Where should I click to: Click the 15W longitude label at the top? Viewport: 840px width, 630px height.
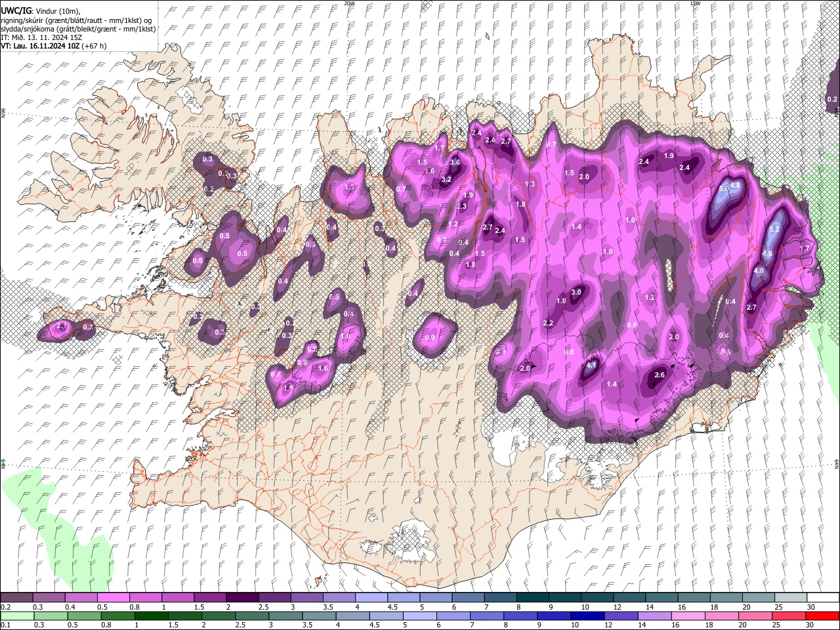tap(695, 3)
